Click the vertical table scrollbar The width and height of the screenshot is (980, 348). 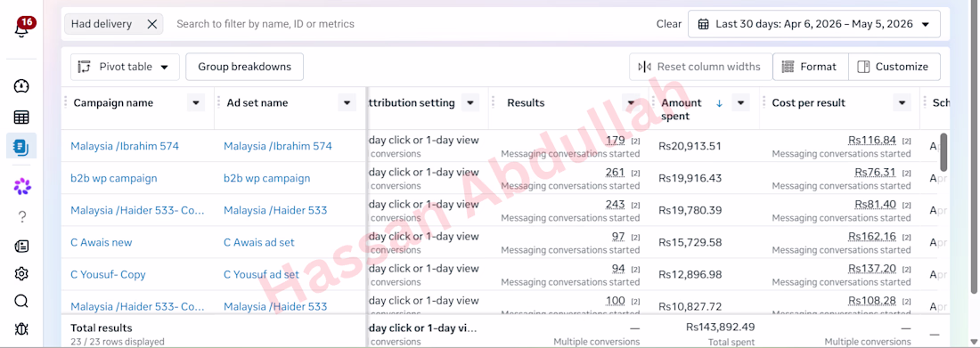pos(943,152)
